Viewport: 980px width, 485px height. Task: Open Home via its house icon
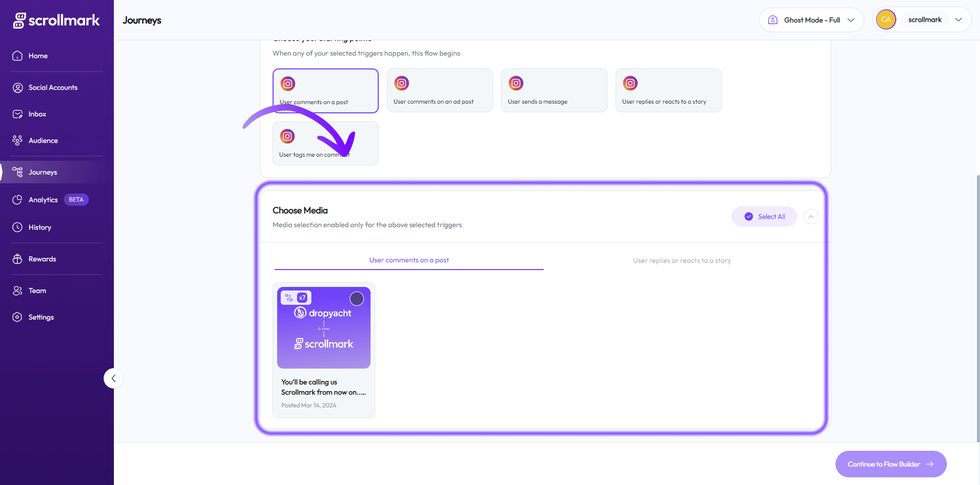(17, 56)
